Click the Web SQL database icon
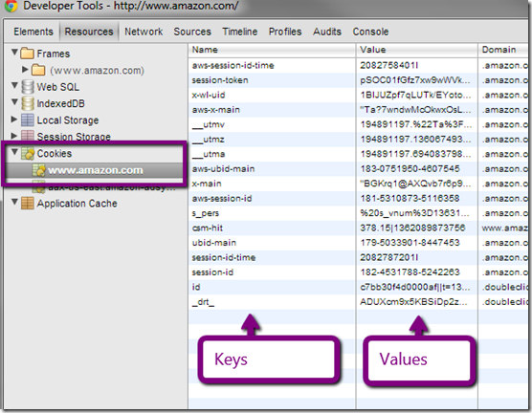Screen dimensions: 532x413 point(28,87)
